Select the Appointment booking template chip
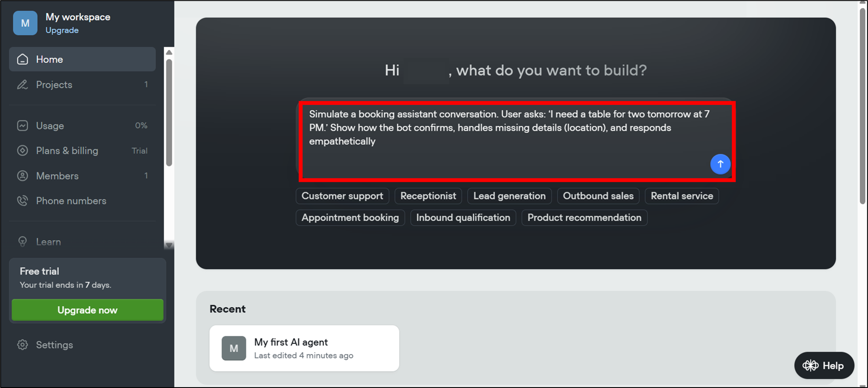This screenshot has width=868, height=388. (350, 218)
